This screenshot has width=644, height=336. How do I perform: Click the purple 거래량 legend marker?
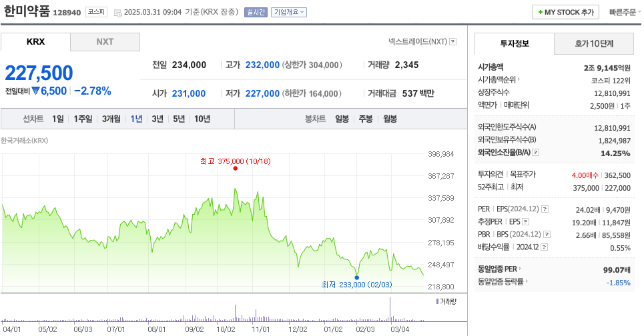click(437, 301)
